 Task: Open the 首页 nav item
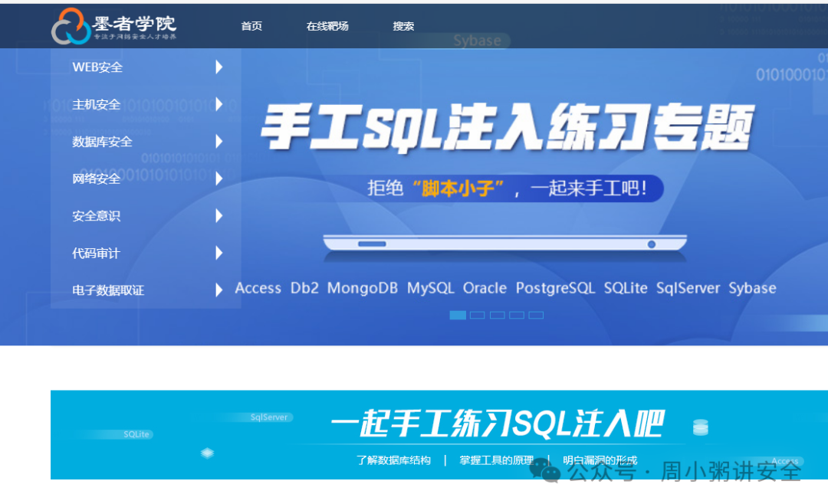[251, 26]
